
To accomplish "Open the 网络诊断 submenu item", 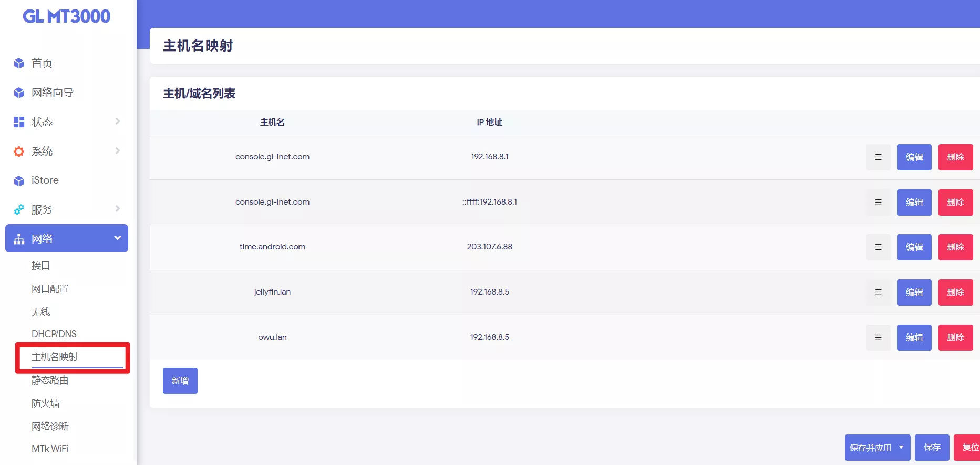I will 50,427.
